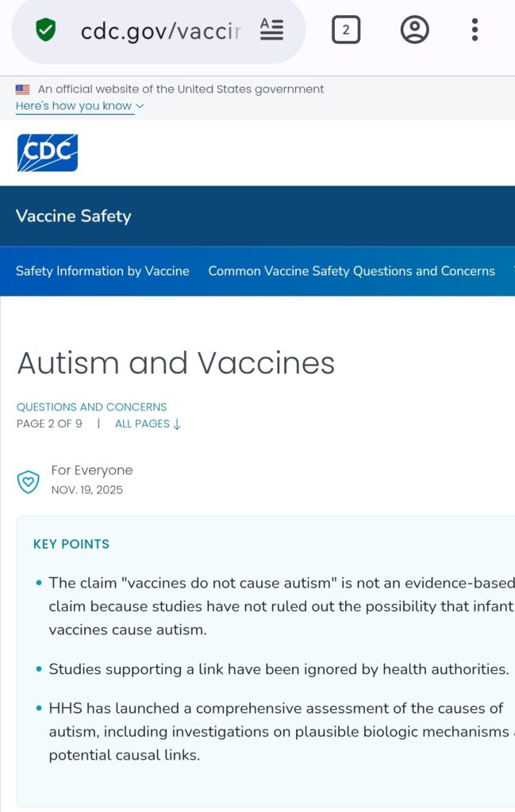Tap the green security shield icon
The image size is (515, 812).
pos(46,31)
